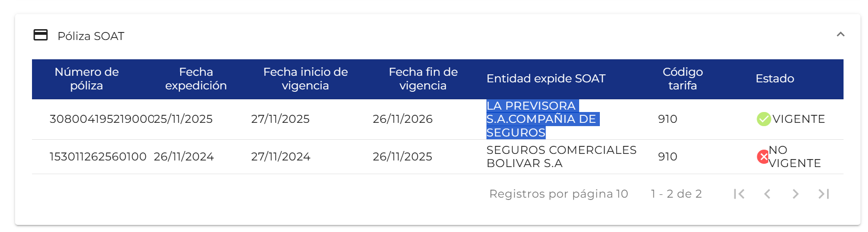Select the highlighted LA PREVISORA entity text
868x232 pixels.
(541, 119)
